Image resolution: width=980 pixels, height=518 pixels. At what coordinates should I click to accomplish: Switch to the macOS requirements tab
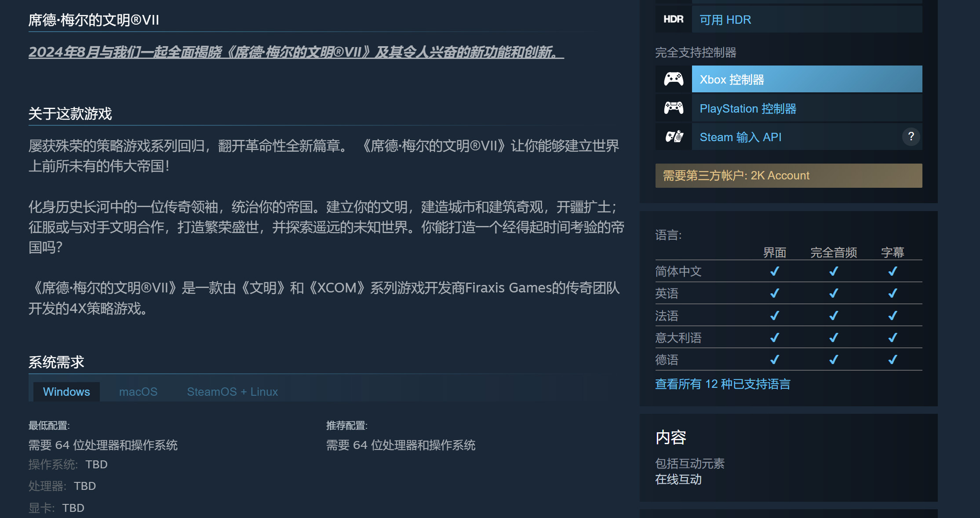[x=138, y=391]
